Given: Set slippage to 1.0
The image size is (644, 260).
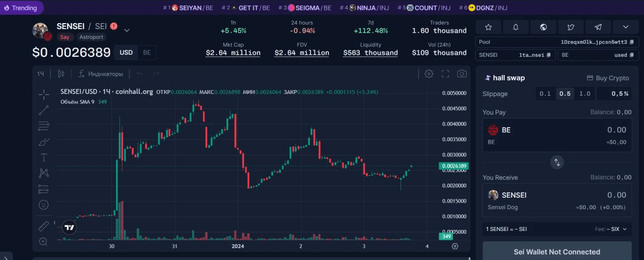Looking at the screenshot, I should click(584, 94).
